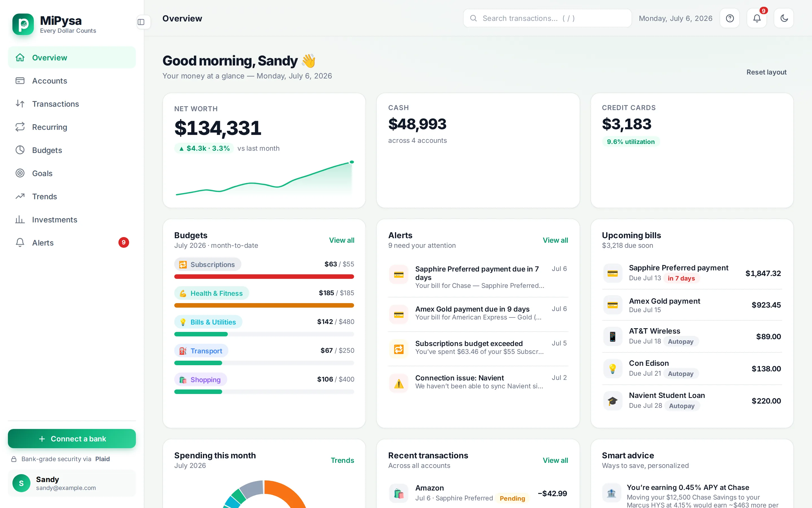Open View all in Budgets card

click(342, 240)
